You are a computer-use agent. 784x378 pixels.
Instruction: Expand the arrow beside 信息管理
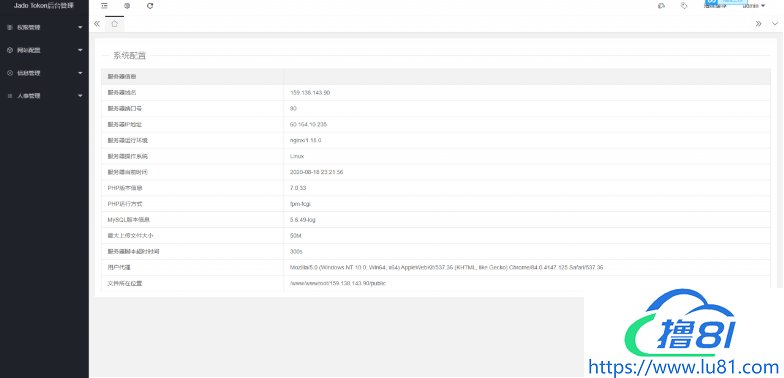(80, 73)
